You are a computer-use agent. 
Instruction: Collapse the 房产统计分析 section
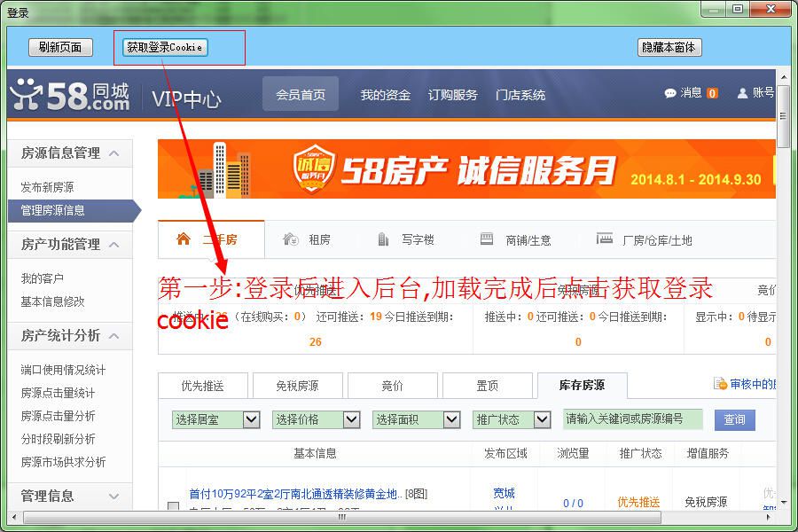[x=114, y=336]
